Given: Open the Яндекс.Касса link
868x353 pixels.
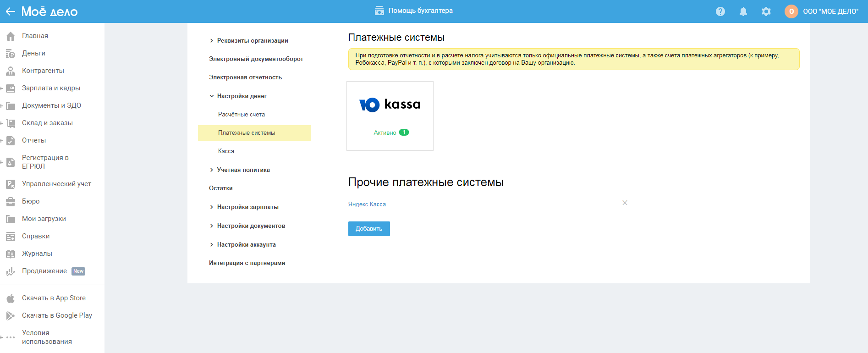Looking at the screenshot, I should pyautogui.click(x=367, y=204).
